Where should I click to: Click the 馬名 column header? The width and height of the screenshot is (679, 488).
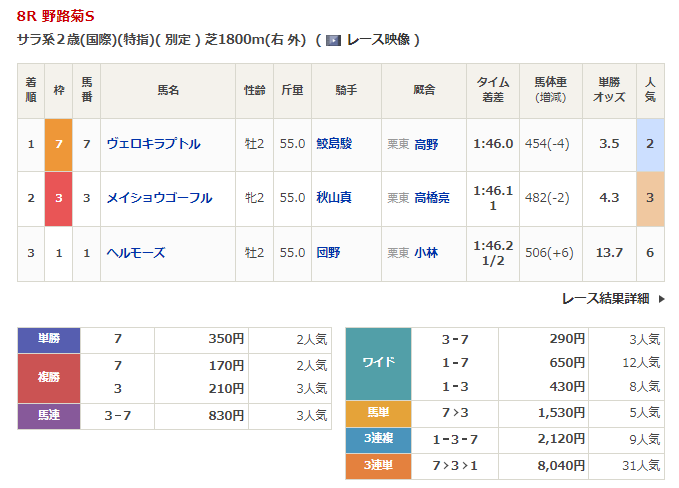point(167,90)
